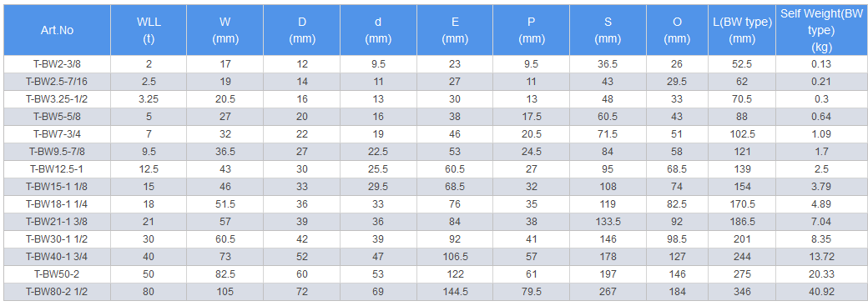Click the T-BW30-1 1/2 row label
Image resolution: width=868 pixels, height=306 pixels.
[x=57, y=239]
